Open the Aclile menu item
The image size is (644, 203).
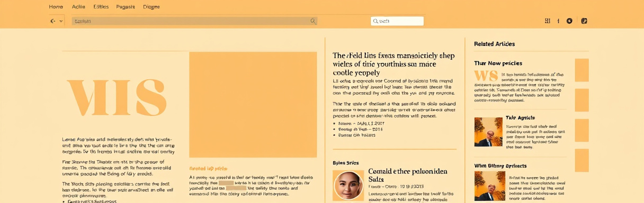click(78, 7)
